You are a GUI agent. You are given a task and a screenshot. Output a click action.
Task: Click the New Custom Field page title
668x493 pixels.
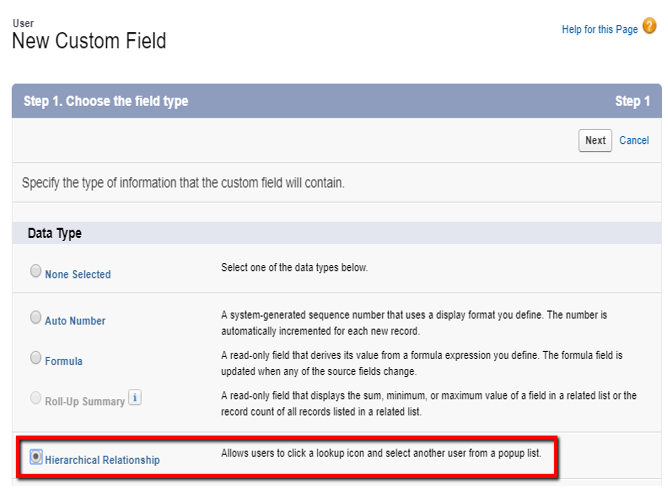[89, 41]
